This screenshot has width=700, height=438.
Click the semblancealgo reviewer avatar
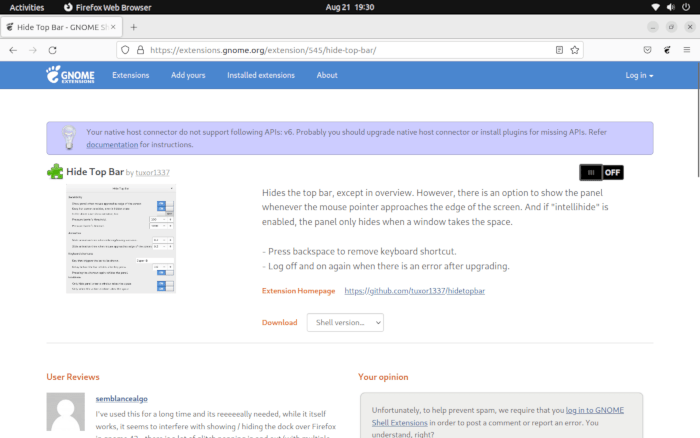tap(66, 412)
